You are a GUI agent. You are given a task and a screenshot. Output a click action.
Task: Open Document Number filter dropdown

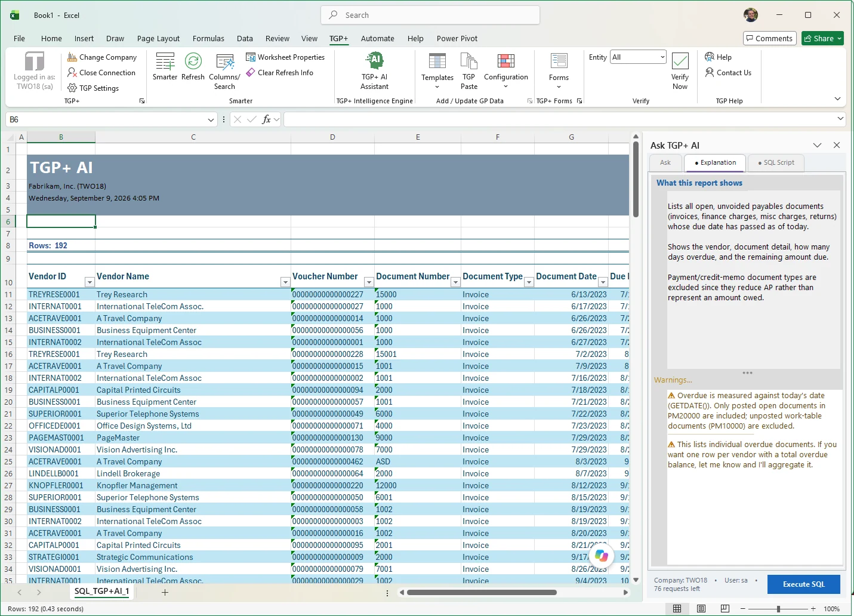(455, 282)
